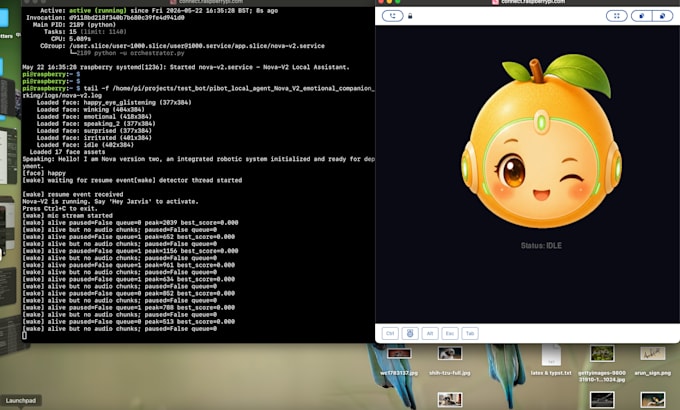Click the wake log line with peak=652

(128, 237)
